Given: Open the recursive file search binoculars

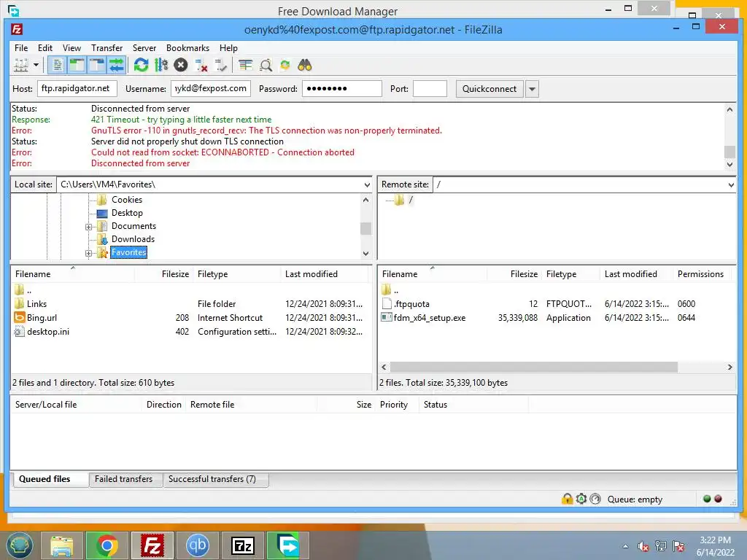Looking at the screenshot, I should 305,65.
